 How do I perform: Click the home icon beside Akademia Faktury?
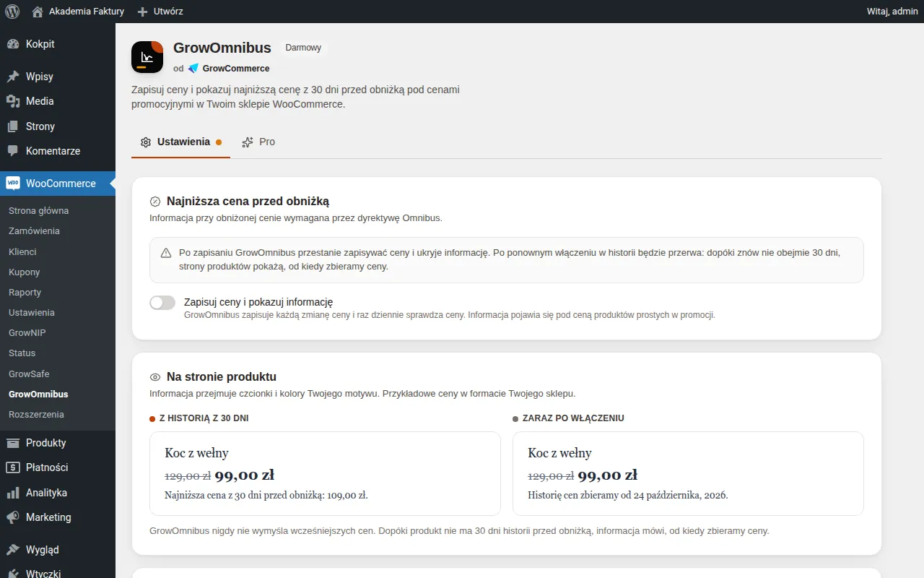click(x=38, y=12)
